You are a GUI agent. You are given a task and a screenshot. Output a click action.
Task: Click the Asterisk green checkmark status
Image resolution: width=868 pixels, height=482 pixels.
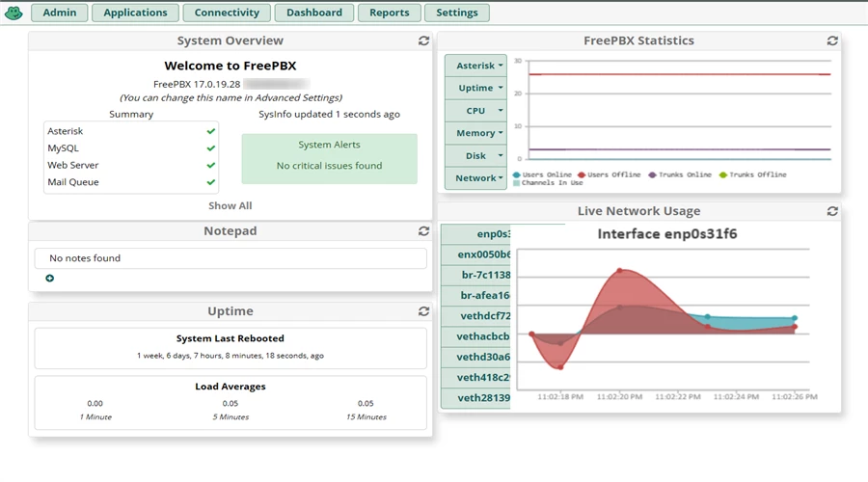click(211, 131)
